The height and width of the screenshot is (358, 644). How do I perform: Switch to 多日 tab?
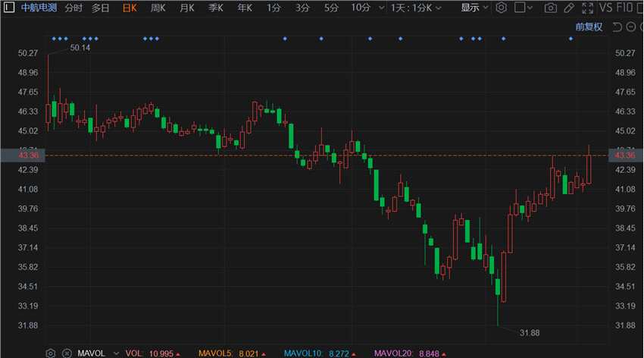pos(100,8)
